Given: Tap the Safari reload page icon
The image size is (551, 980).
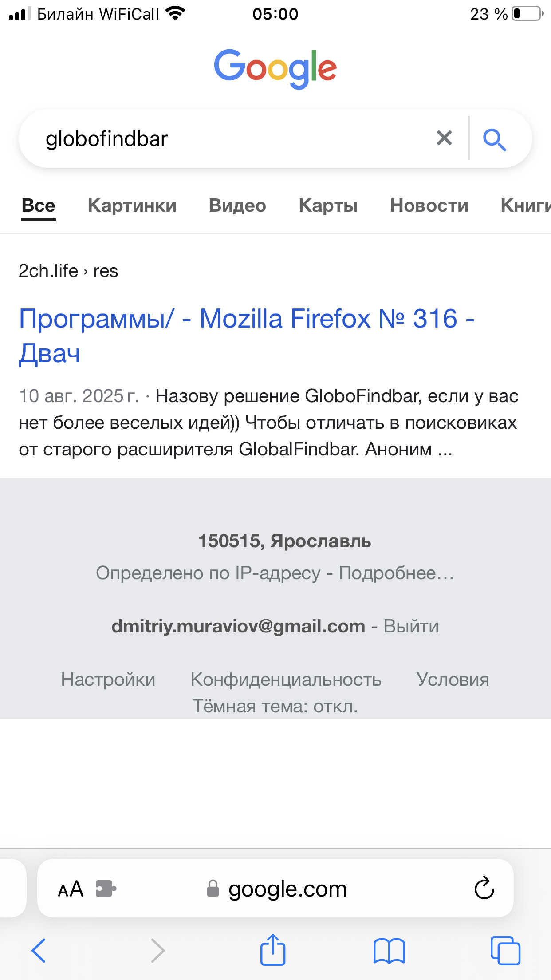Looking at the screenshot, I should [x=484, y=888].
